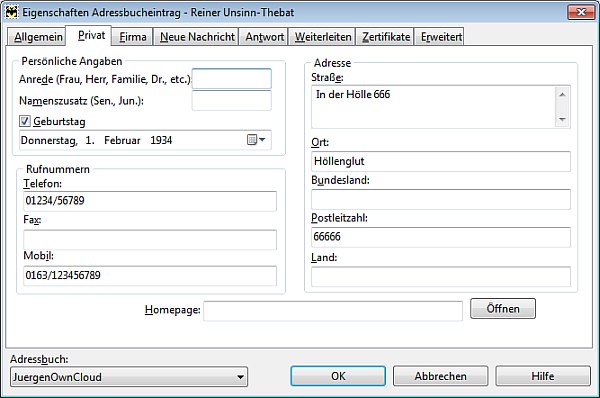Click the empty Fax field

(150, 240)
